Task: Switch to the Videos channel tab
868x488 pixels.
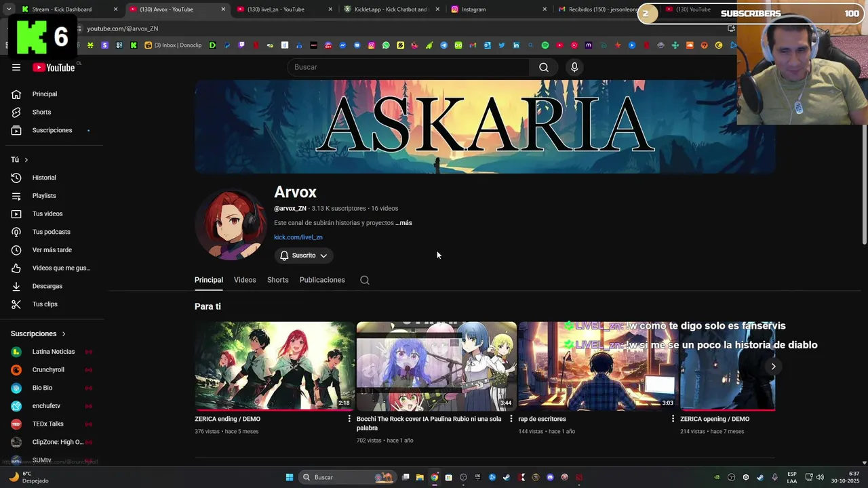Action: pyautogui.click(x=245, y=280)
